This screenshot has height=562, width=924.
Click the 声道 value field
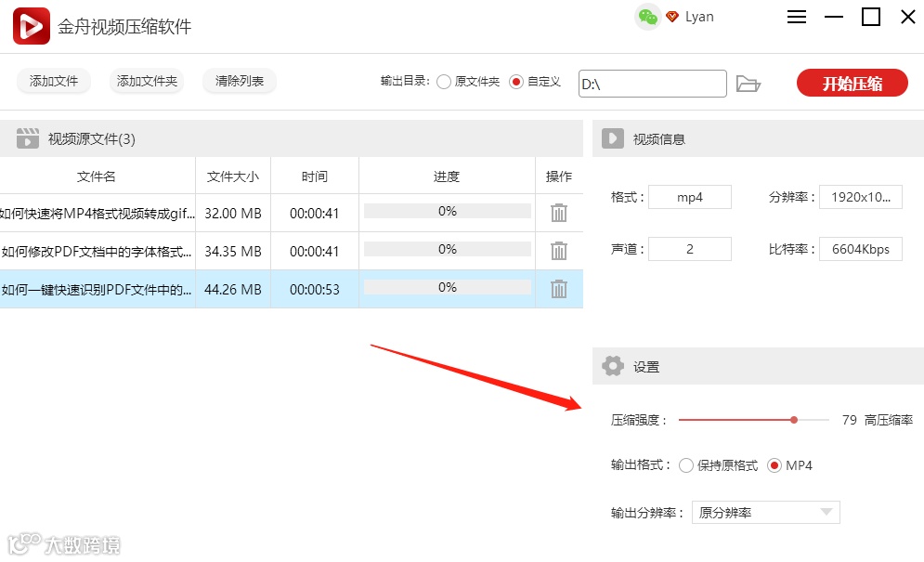click(x=689, y=249)
